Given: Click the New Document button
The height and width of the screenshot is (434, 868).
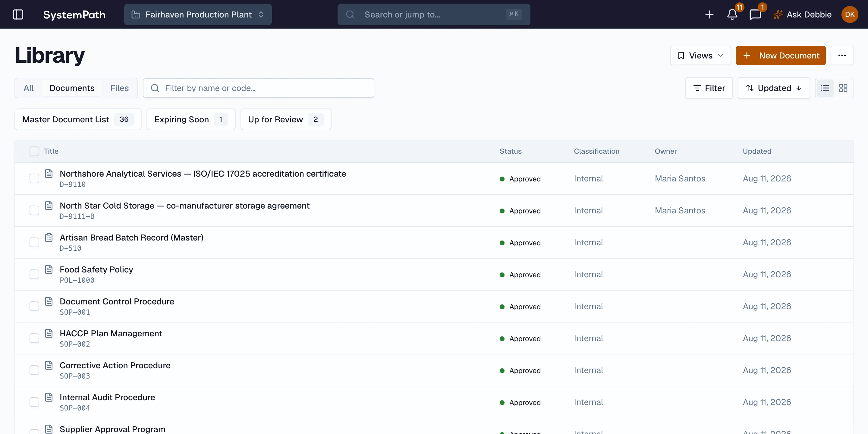Looking at the screenshot, I should [x=780, y=55].
